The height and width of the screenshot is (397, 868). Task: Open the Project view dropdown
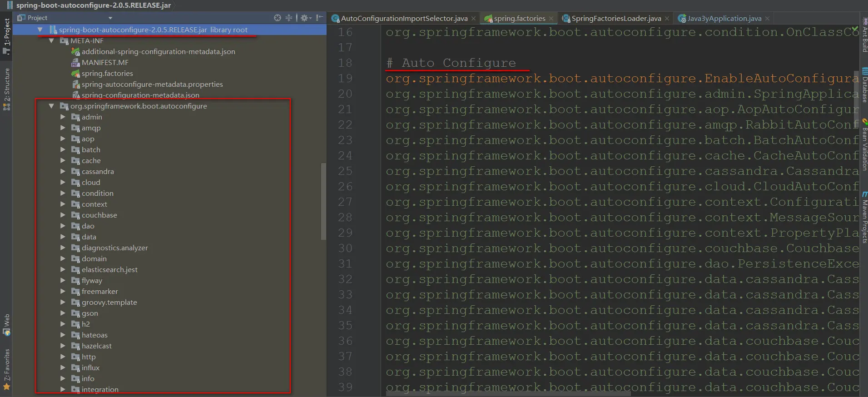[x=110, y=18]
